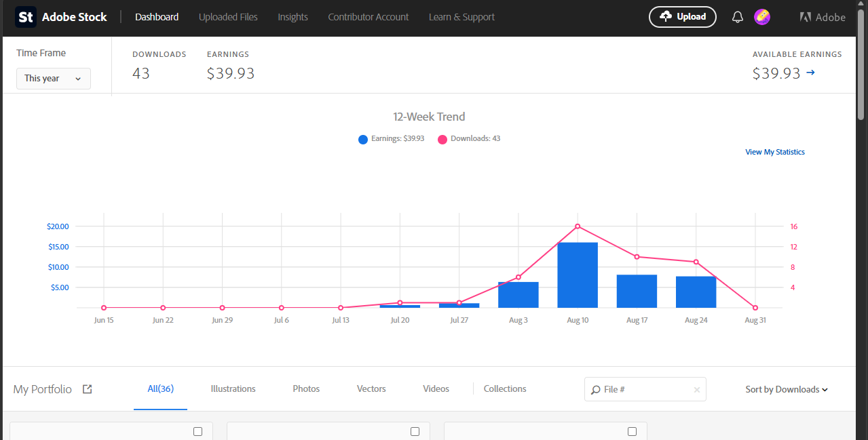The image size is (868, 440).
Task: Click the Aug 24 earnings bar
Action: [696, 292]
